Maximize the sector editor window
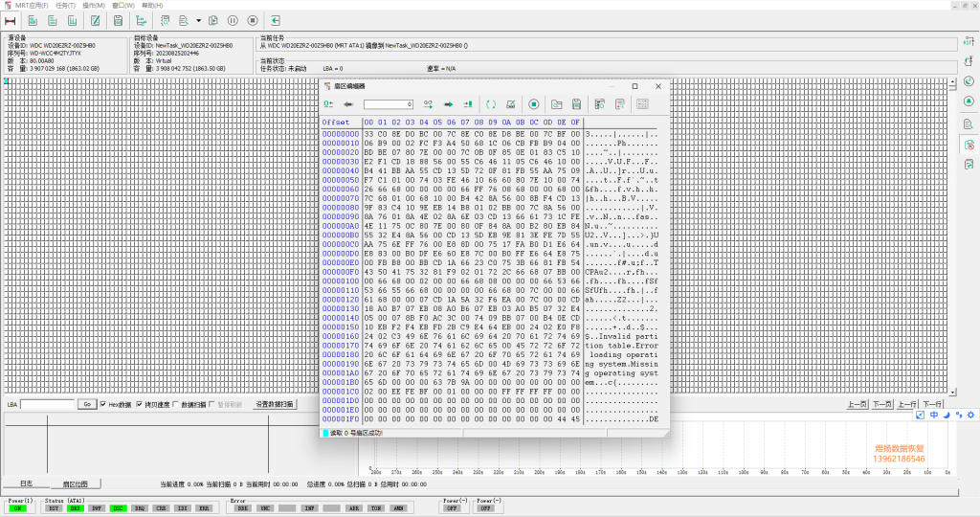 tap(635, 86)
